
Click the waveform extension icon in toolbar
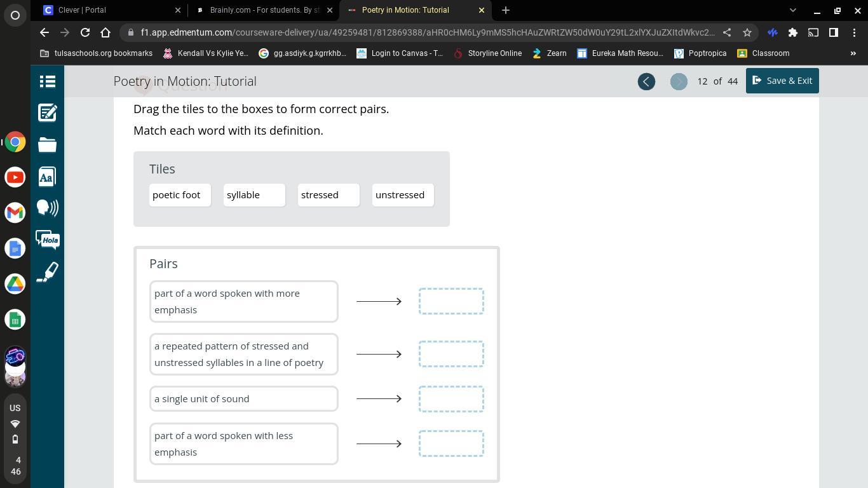pyautogui.click(x=773, y=32)
